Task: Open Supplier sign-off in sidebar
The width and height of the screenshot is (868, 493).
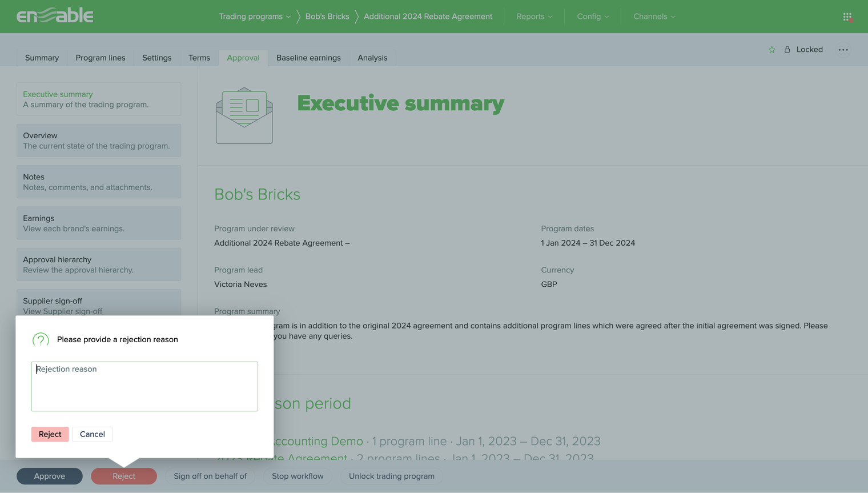Action: point(99,303)
